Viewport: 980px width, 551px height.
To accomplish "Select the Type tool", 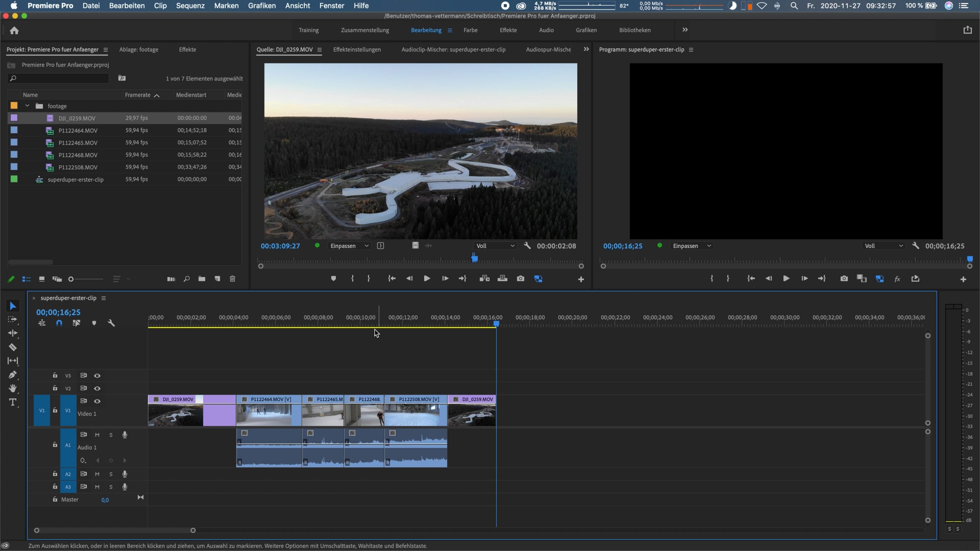I will pos(13,402).
